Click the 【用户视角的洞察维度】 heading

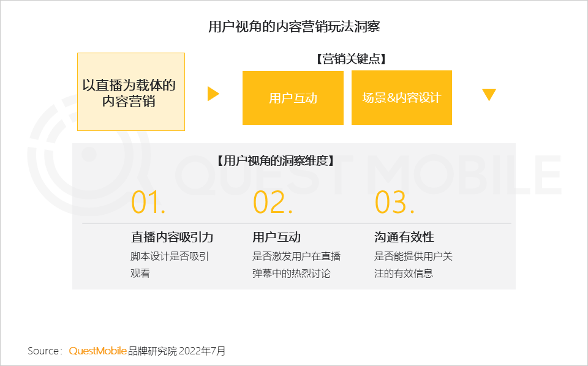tap(276, 161)
